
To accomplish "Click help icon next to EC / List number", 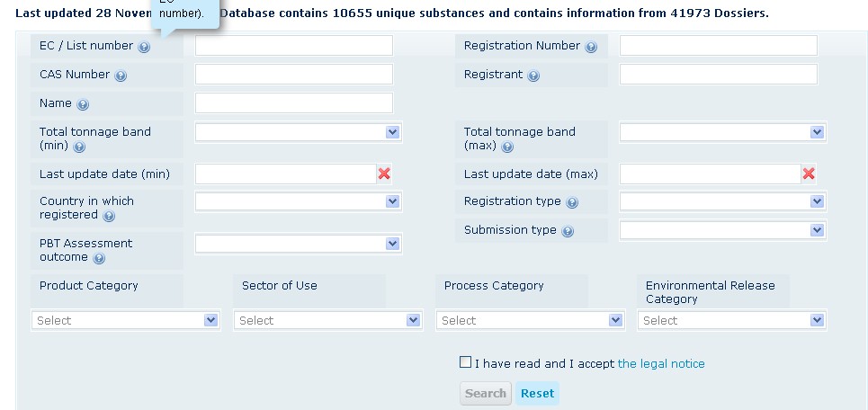I will coord(144,47).
